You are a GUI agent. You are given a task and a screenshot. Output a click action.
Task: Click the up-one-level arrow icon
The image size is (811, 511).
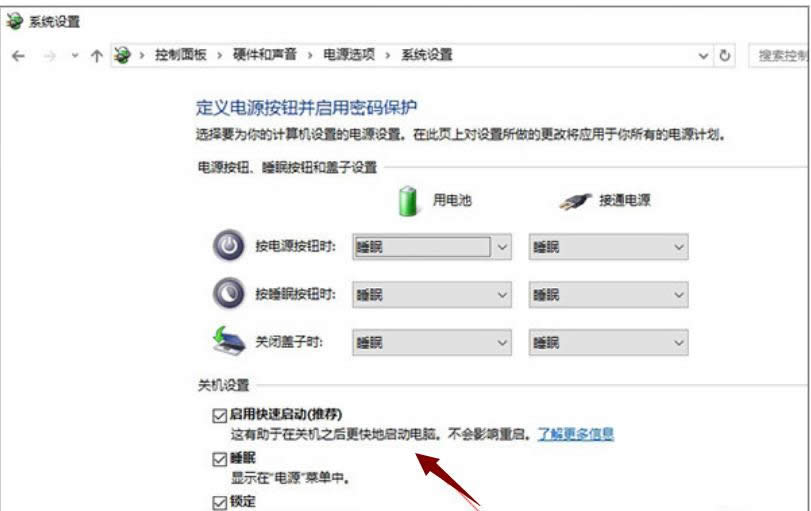point(96,55)
